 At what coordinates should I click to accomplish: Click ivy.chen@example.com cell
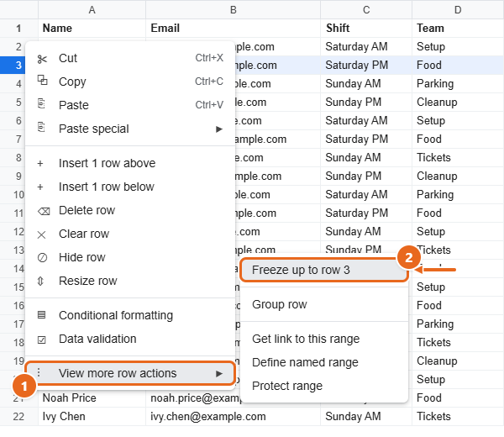click(233, 417)
